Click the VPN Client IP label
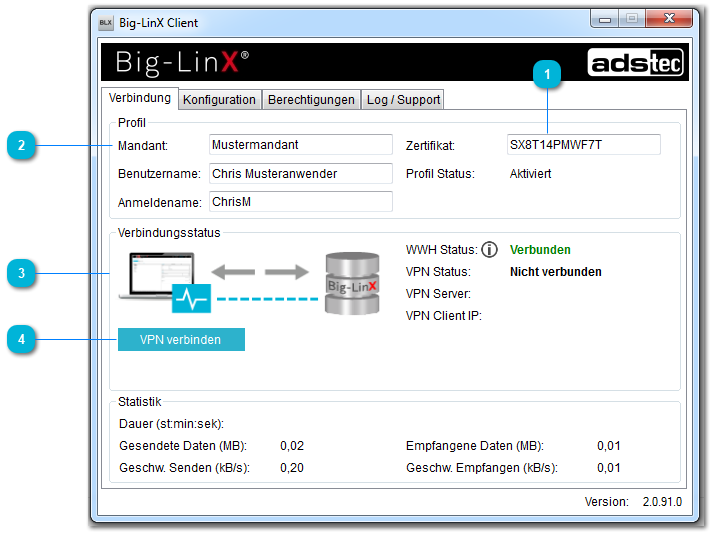This screenshot has width=713, height=535. click(444, 315)
